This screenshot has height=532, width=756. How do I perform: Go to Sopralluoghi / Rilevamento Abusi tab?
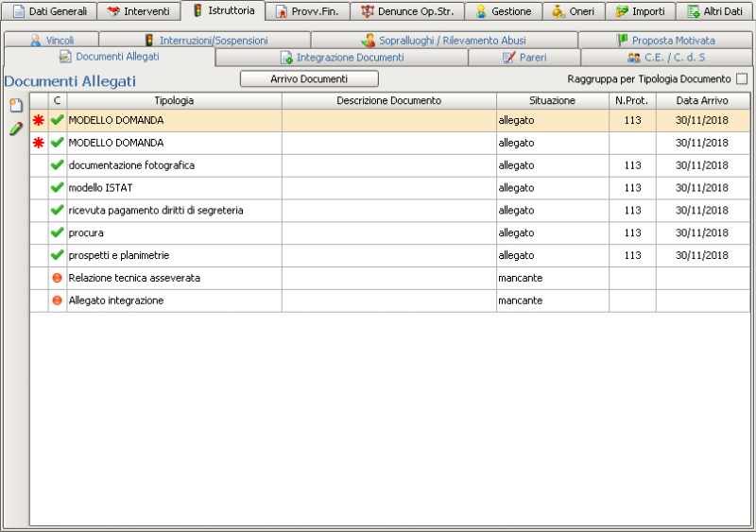[443, 41]
